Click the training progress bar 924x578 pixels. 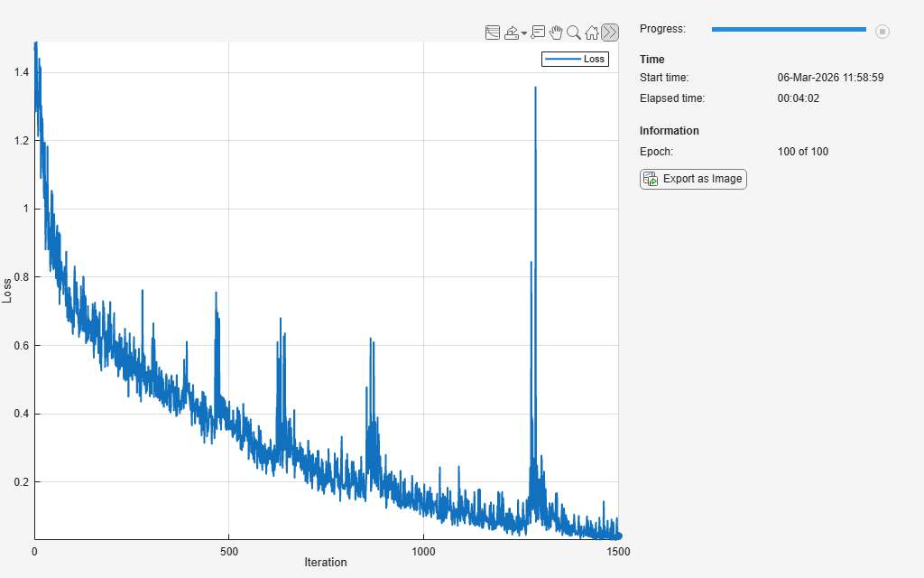point(789,29)
